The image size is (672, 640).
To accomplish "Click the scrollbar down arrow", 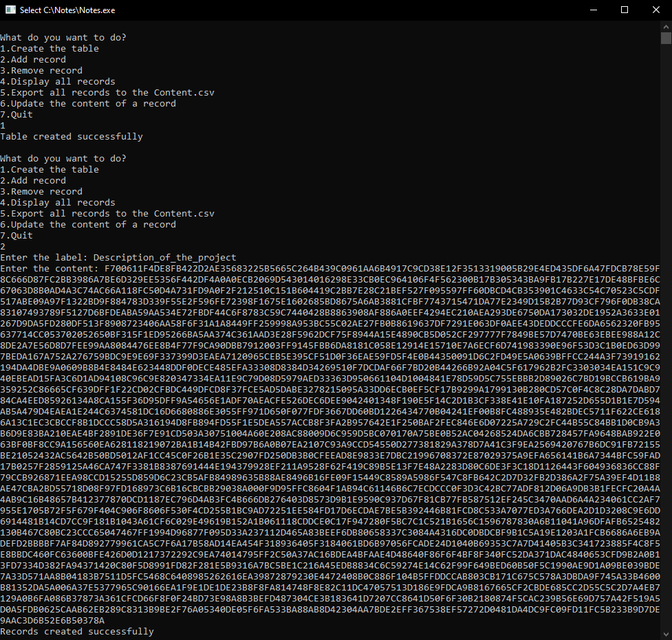I will click(x=666, y=634).
